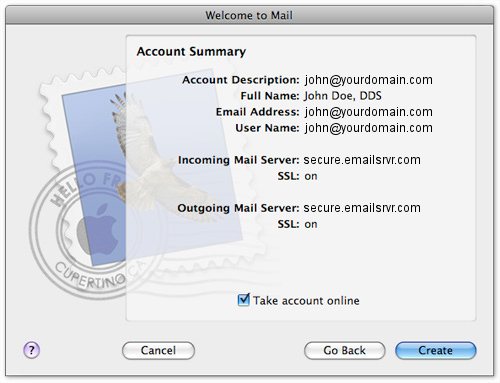The image size is (500, 383).
Task: Click the Take account online label
Action: [306, 301]
